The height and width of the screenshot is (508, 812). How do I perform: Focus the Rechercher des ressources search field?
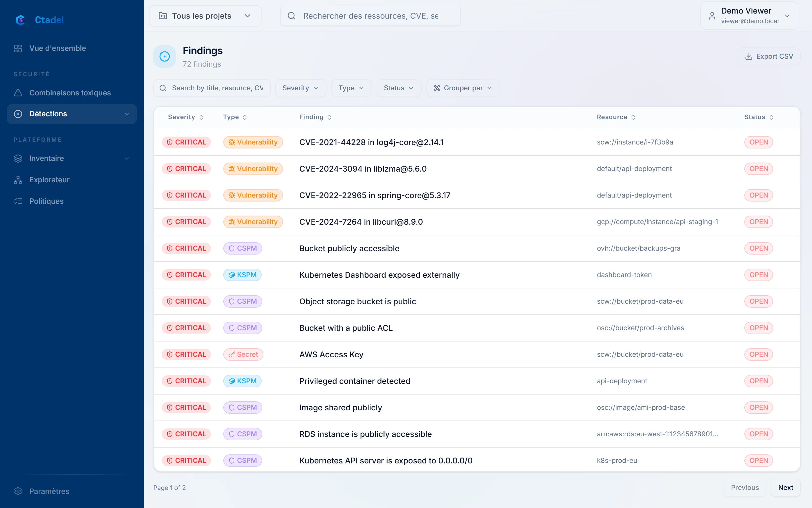pyautogui.click(x=370, y=16)
